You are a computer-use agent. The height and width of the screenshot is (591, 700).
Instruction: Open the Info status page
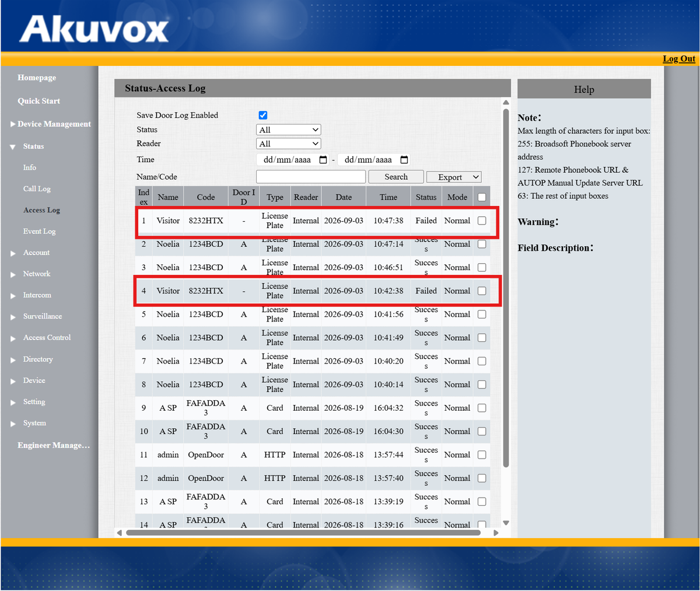(x=30, y=167)
